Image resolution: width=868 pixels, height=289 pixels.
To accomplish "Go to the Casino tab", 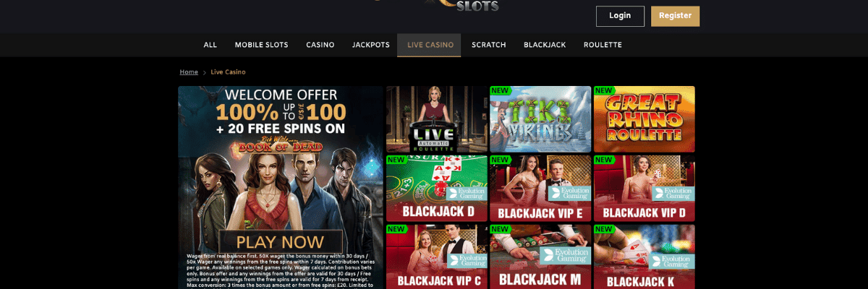I will pos(320,45).
